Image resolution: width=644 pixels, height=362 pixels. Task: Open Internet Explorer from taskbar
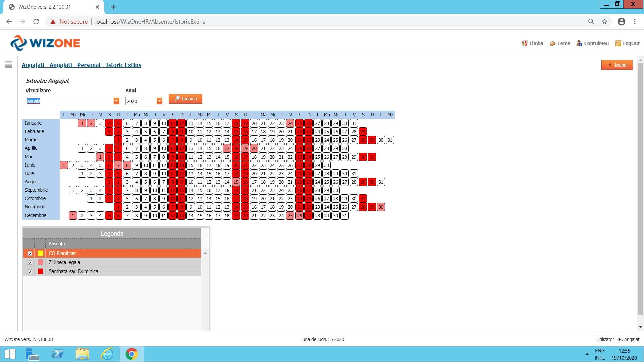(107, 354)
